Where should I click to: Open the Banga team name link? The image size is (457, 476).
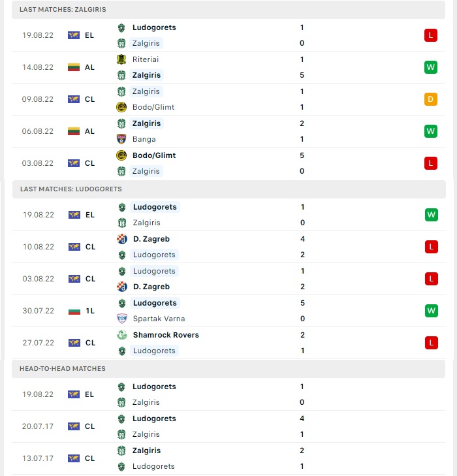[144, 139]
